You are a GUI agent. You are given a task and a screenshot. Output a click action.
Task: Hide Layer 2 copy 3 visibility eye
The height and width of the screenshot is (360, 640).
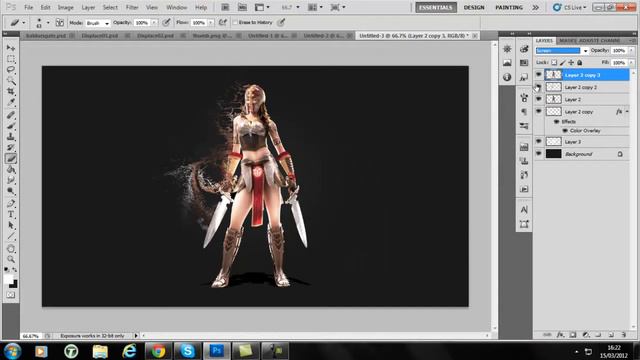pyautogui.click(x=538, y=75)
